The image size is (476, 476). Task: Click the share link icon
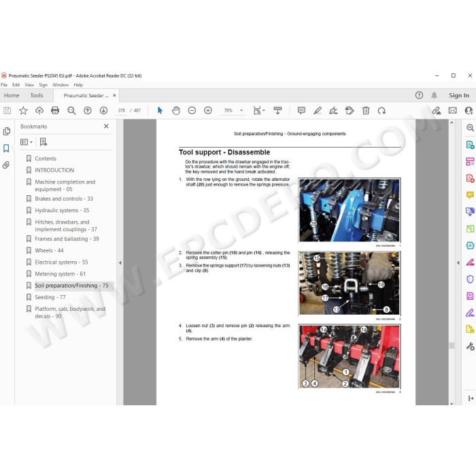pyautogui.click(x=437, y=110)
